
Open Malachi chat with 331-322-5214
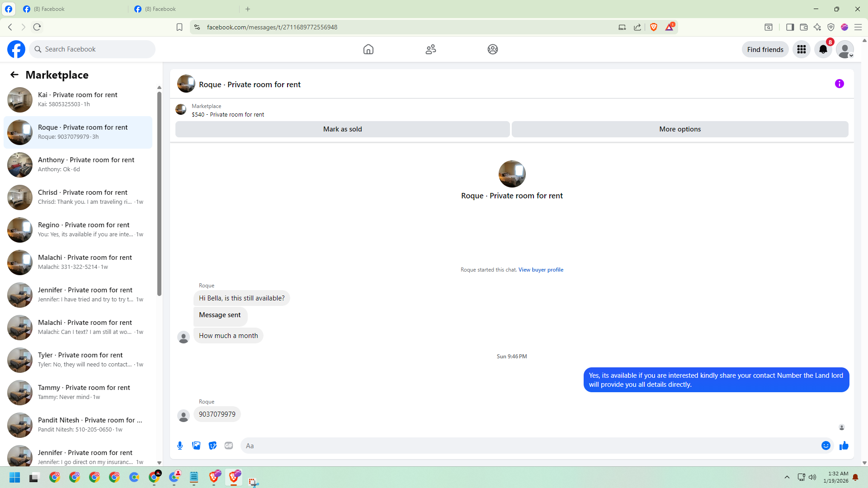(x=78, y=262)
